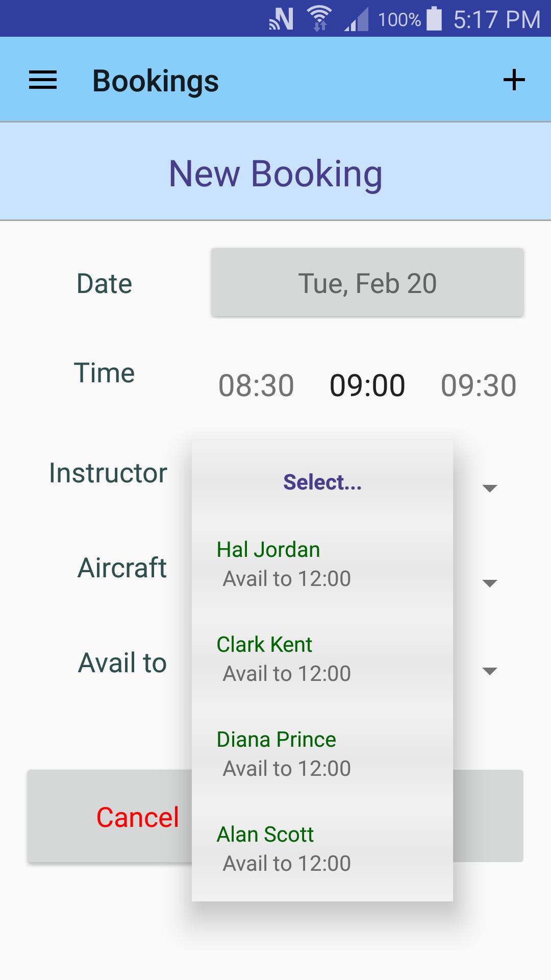Choose Clark Kent as instructor
This screenshot has height=980, width=551.
[x=322, y=659]
